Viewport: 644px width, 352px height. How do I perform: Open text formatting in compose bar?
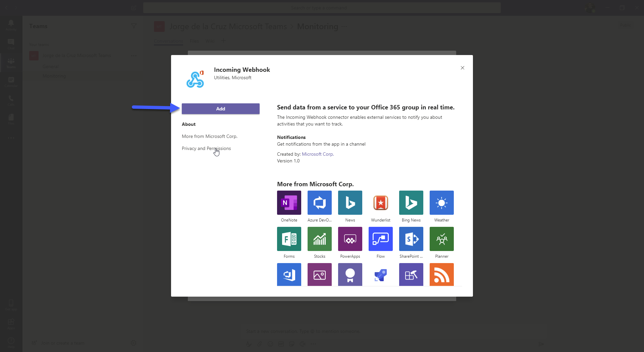(x=249, y=344)
